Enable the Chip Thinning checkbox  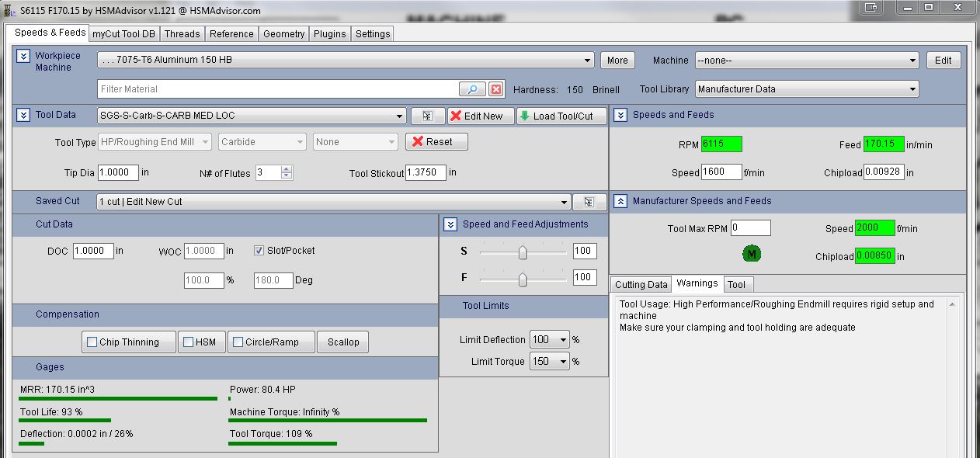(x=92, y=342)
